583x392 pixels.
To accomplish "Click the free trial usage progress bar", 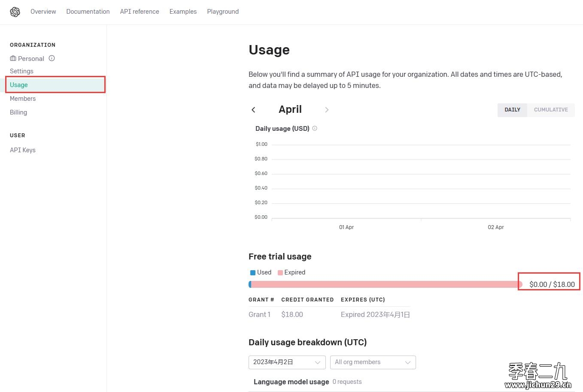I will (x=386, y=284).
